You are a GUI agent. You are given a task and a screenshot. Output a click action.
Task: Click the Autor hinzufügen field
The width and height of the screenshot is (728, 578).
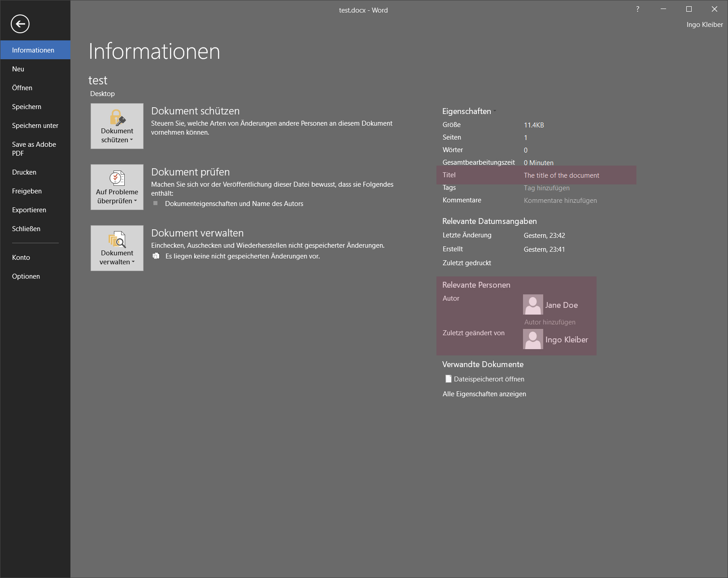549,322
